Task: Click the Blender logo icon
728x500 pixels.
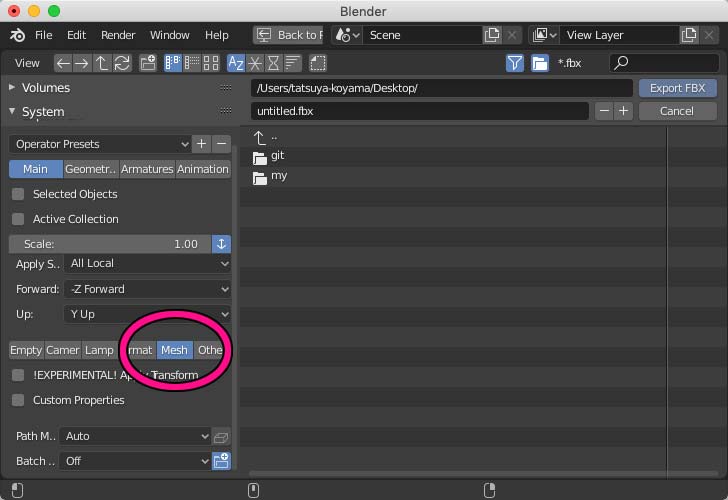Action: pos(17,35)
